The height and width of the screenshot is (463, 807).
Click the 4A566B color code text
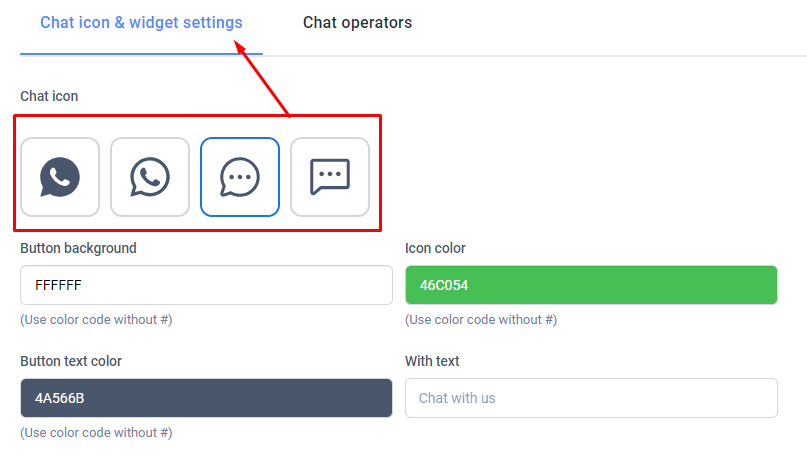(x=60, y=399)
